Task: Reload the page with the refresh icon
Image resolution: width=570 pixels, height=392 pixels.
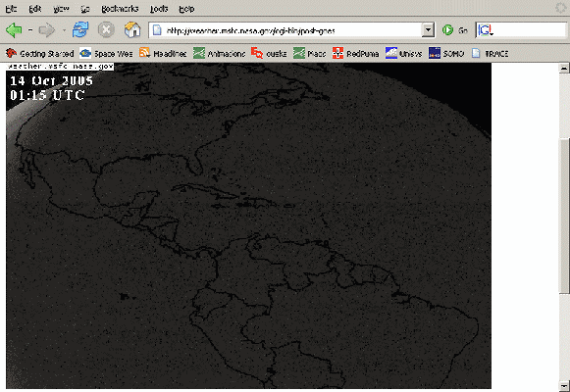Action: (80, 29)
